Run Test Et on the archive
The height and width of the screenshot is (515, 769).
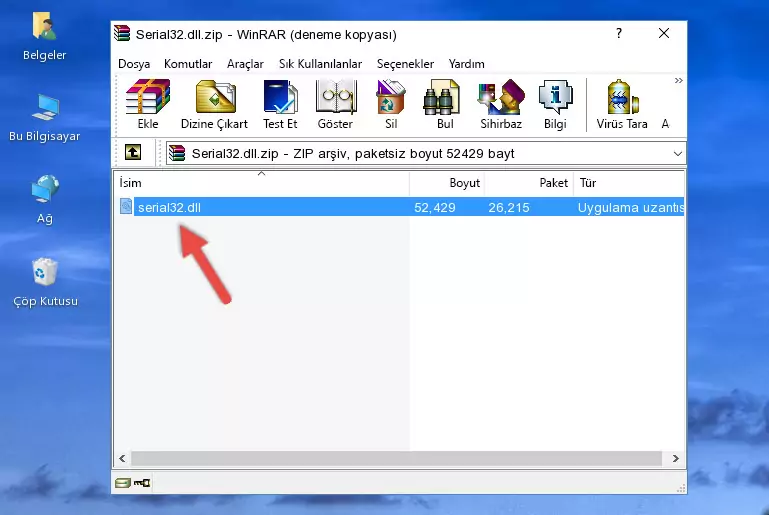tap(280, 104)
